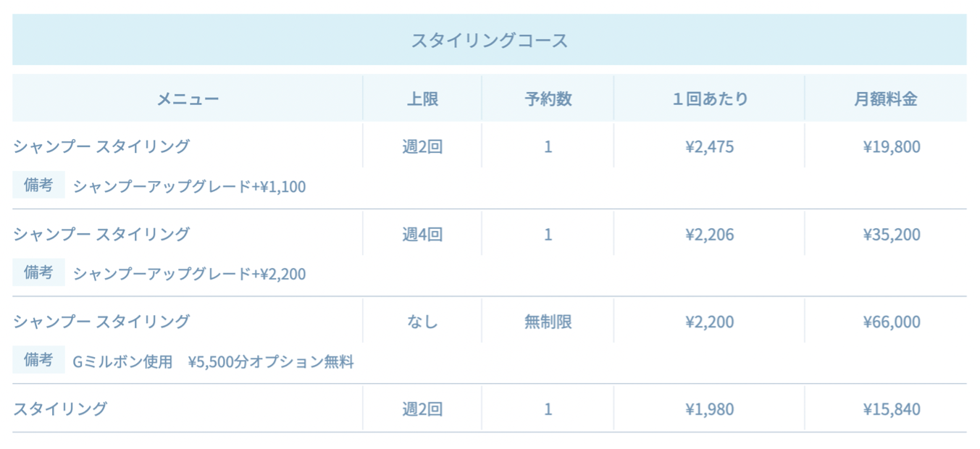Select the 月額料金 column header
Screen dimensions: 980x449
885,99
